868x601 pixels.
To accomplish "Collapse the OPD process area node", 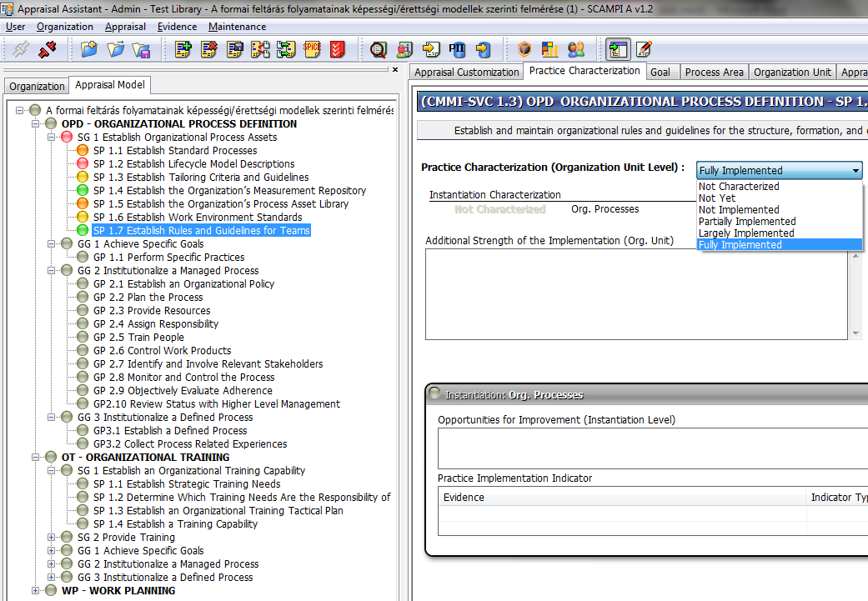I will (x=35, y=124).
